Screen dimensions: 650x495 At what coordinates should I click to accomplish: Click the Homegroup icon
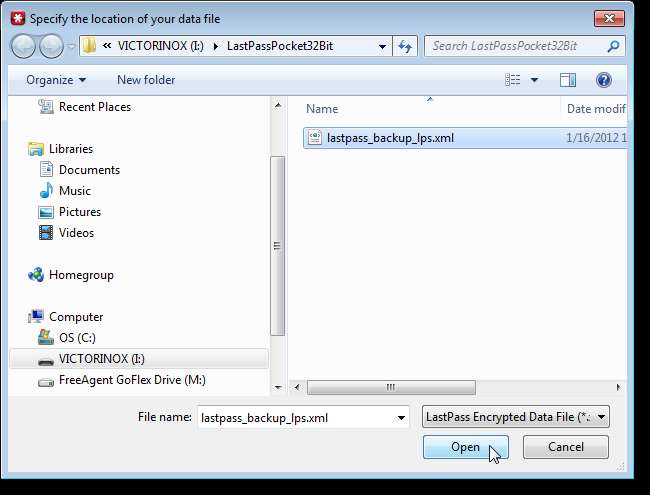pyautogui.click(x=36, y=274)
